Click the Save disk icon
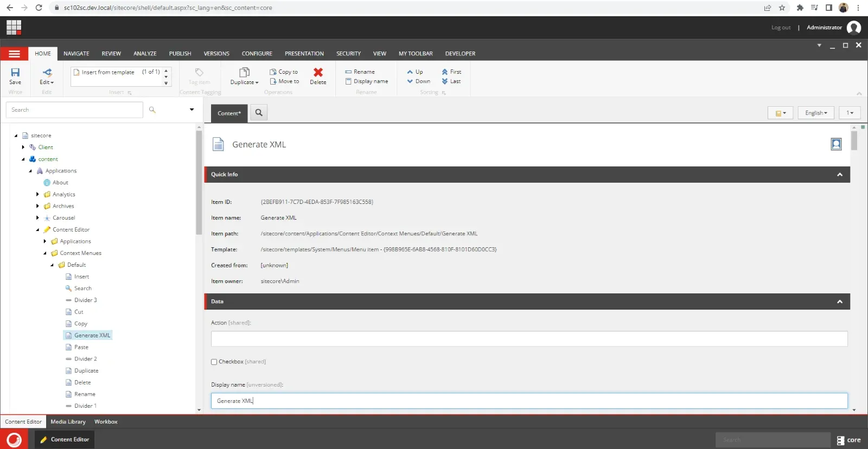Viewport: 868px width, 449px height. (15, 72)
